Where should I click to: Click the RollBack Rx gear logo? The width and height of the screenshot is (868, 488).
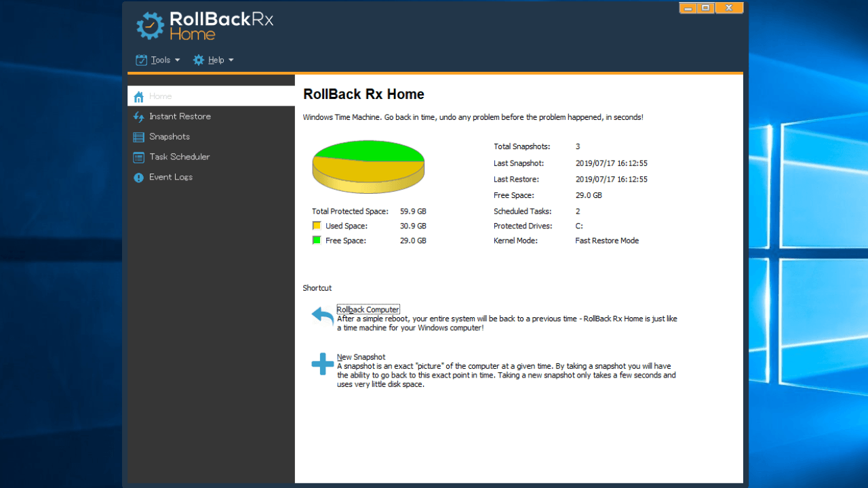tap(151, 26)
